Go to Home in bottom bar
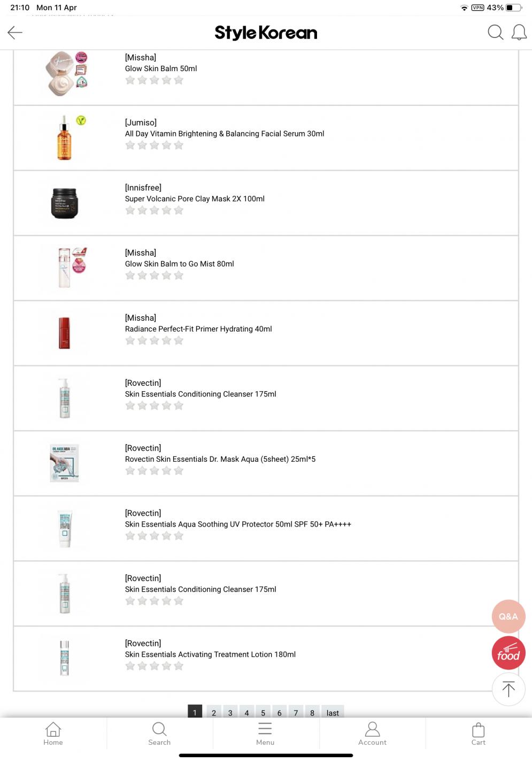 (x=53, y=734)
